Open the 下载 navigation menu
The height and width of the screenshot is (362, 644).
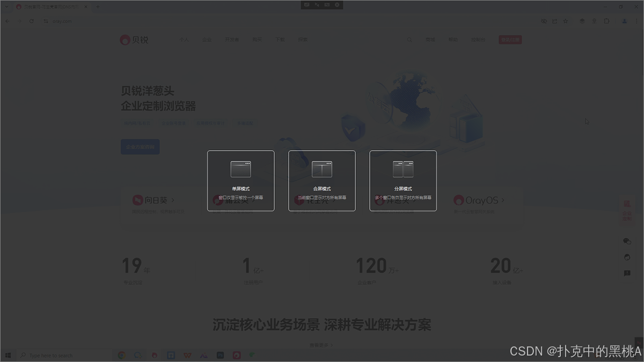280,40
